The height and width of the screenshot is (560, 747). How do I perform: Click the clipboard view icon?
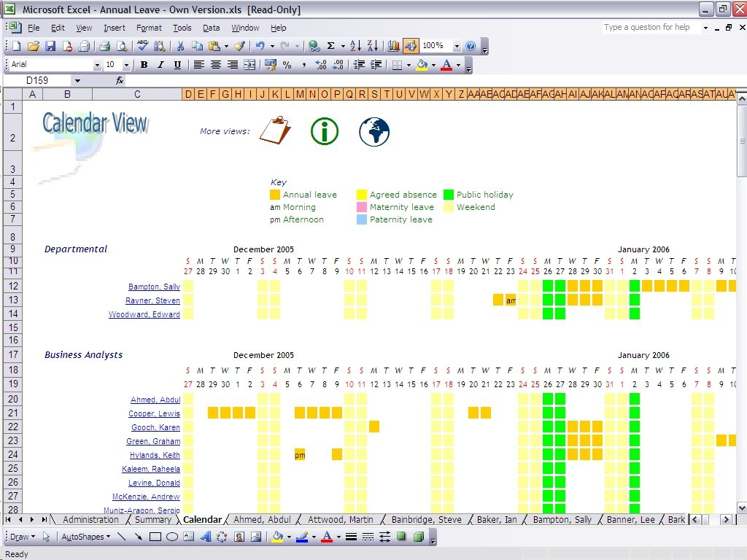[x=275, y=131]
